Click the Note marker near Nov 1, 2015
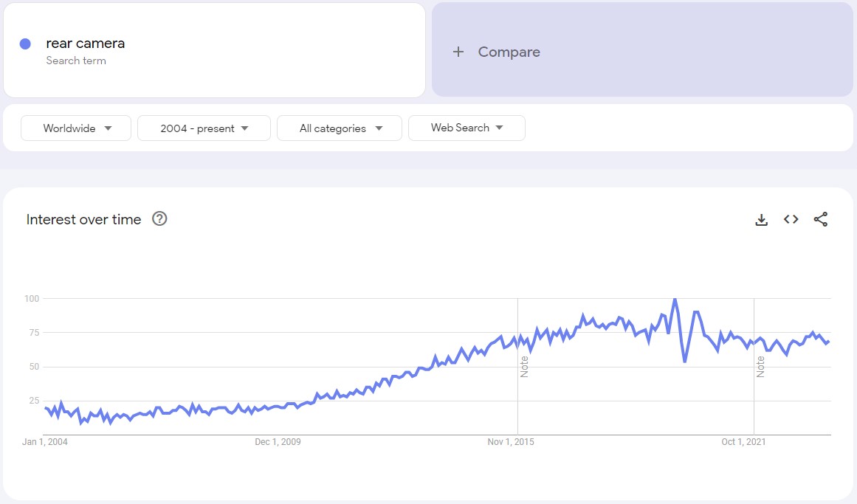 click(524, 367)
